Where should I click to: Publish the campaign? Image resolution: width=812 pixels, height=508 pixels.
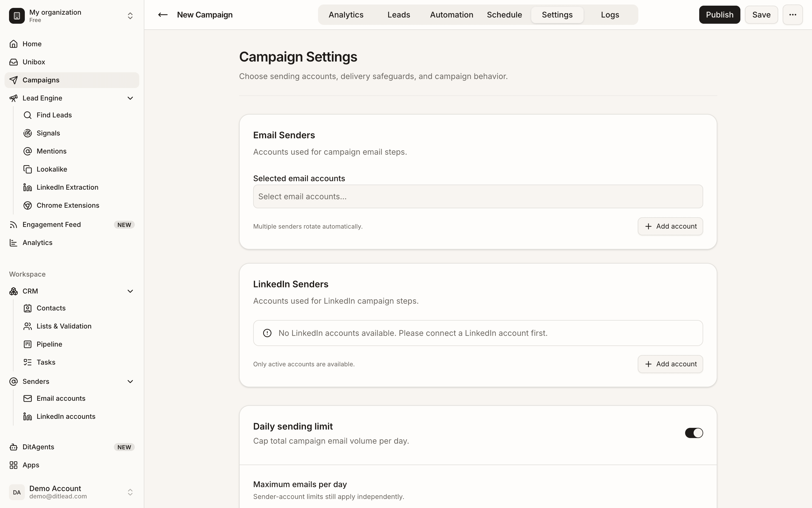point(720,15)
